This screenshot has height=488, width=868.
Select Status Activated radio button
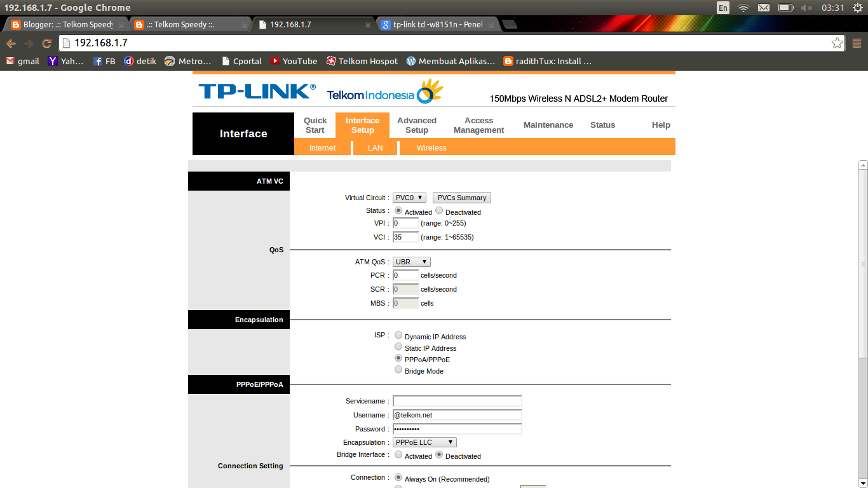398,211
